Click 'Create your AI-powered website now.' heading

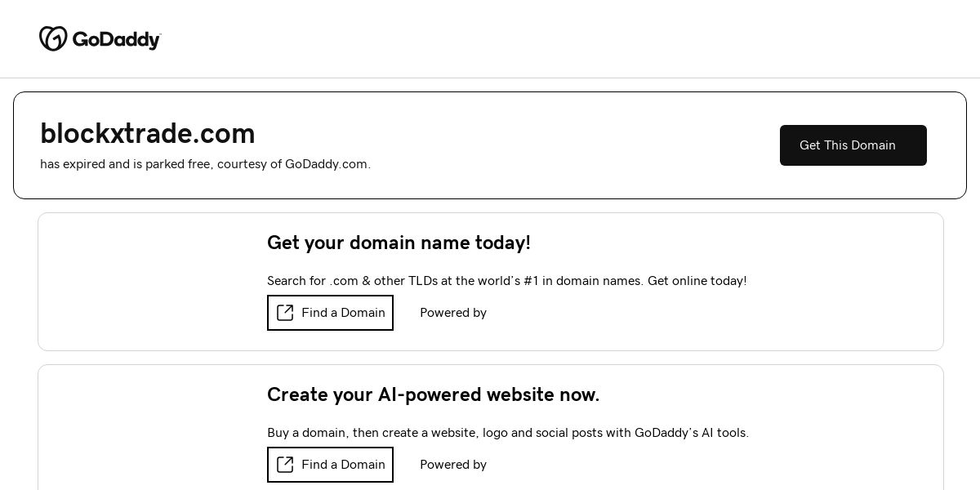(x=433, y=394)
